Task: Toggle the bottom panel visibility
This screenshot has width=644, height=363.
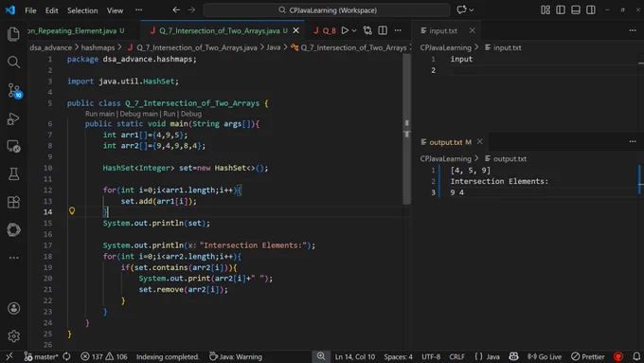Action: pyautogui.click(x=576, y=9)
